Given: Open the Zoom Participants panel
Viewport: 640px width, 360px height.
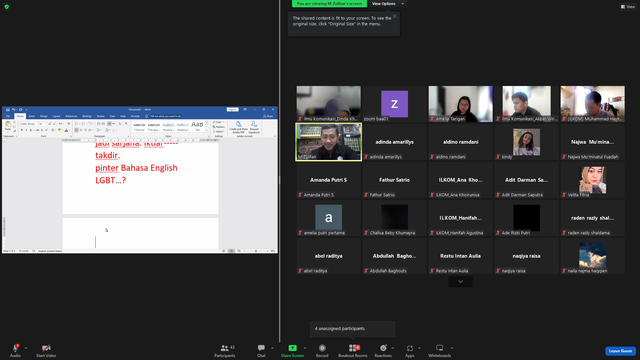Looking at the screenshot, I should point(224,351).
